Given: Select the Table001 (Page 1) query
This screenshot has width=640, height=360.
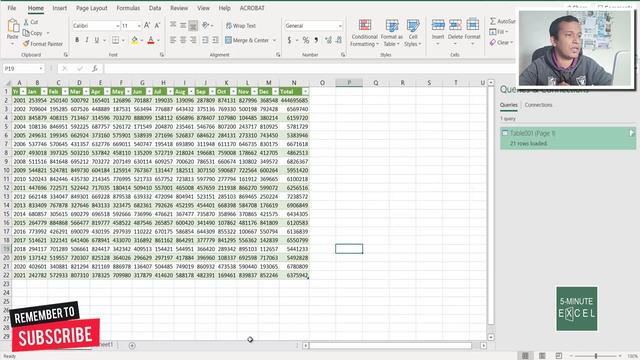Looking at the screenshot, I should click(x=568, y=138).
